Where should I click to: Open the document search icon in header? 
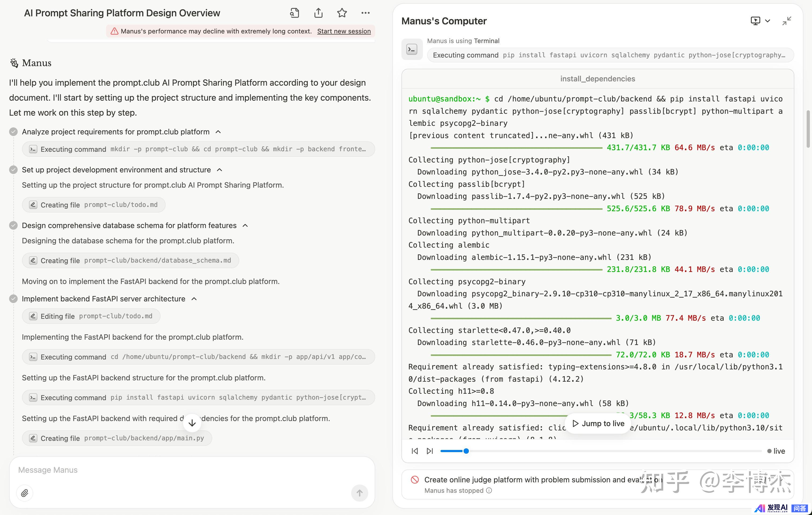coord(294,13)
